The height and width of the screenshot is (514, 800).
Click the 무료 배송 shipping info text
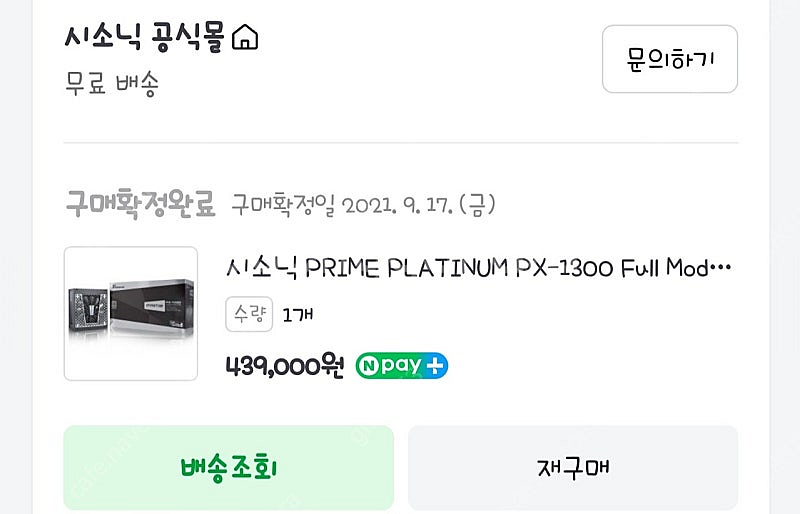(x=112, y=83)
